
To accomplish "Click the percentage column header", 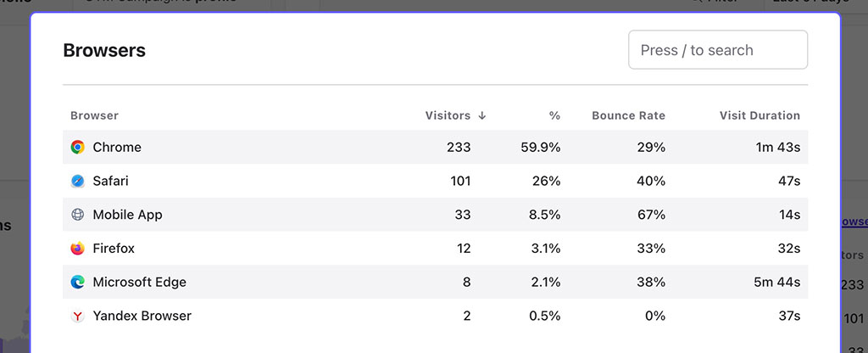I will pyautogui.click(x=554, y=115).
